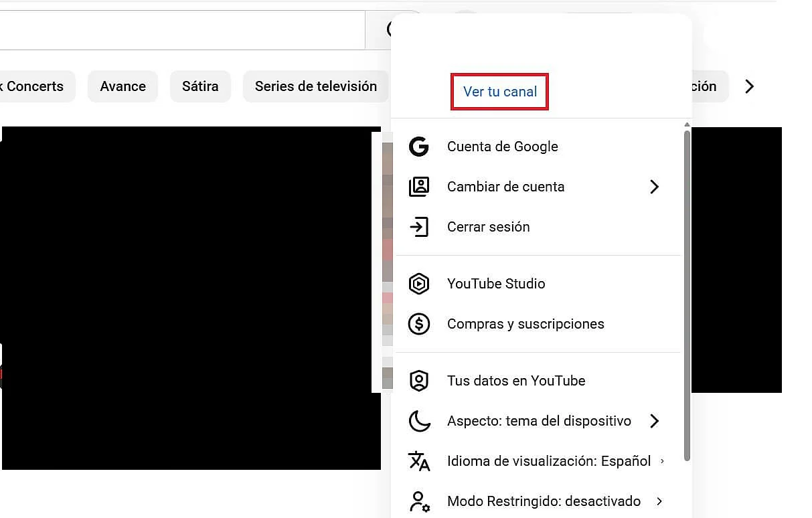Select Cambiar de cuenta menu entry
Screen dimensions: 812x518
538,187
